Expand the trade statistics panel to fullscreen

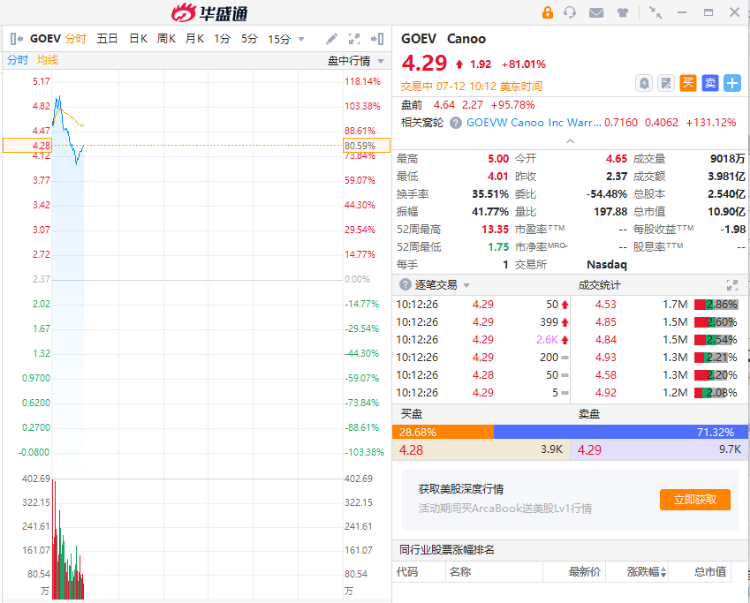[732, 285]
